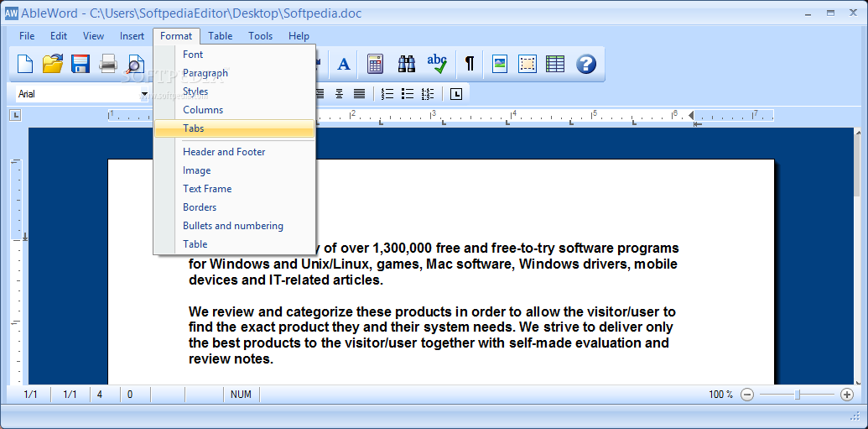
Task: Click the words 'review notes.' in the document
Action: (x=231, y=358)
